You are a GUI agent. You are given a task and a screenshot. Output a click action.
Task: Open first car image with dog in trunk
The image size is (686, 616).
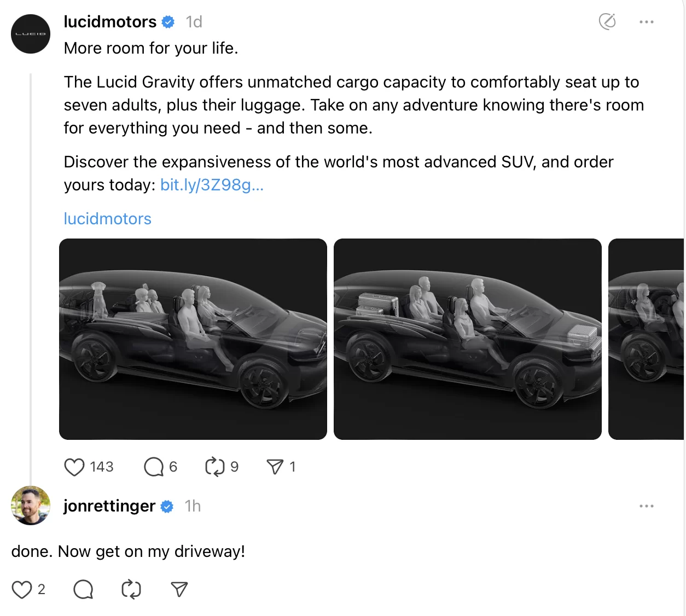click(x=193, y=339)
